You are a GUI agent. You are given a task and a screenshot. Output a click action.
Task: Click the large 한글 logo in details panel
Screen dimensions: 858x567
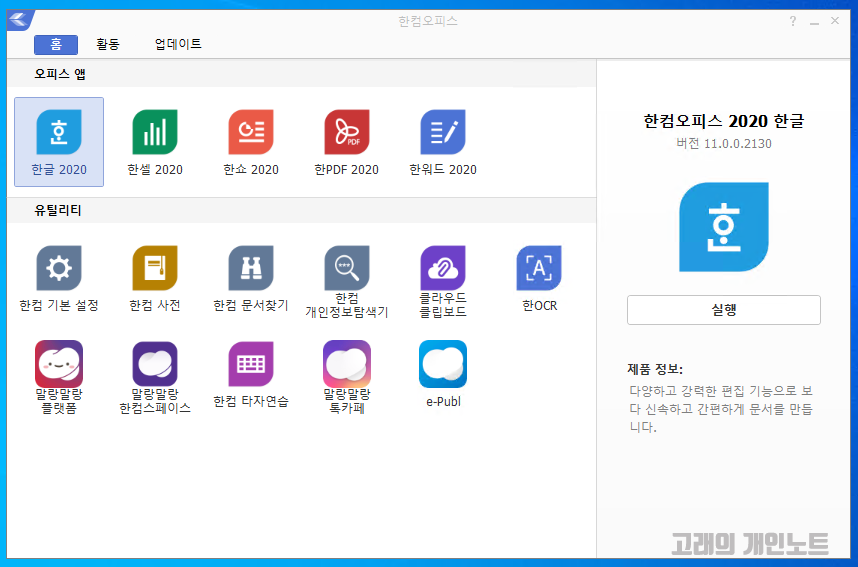[724, 227]
